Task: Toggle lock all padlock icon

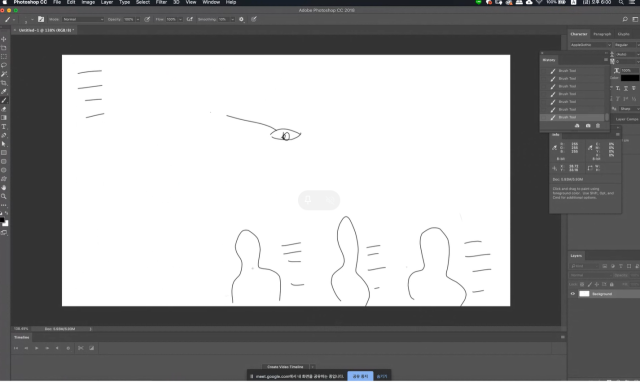Action: (x=611, y=284)
